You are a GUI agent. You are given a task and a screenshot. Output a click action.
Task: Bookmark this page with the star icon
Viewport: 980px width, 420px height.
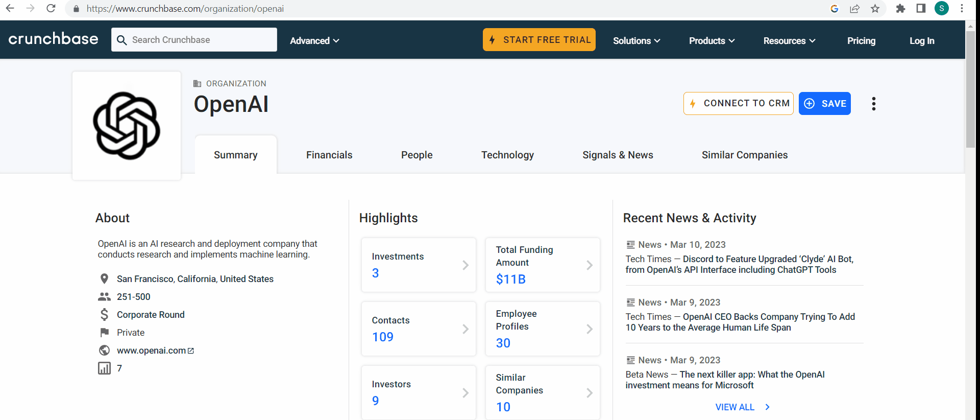(875, 9)
